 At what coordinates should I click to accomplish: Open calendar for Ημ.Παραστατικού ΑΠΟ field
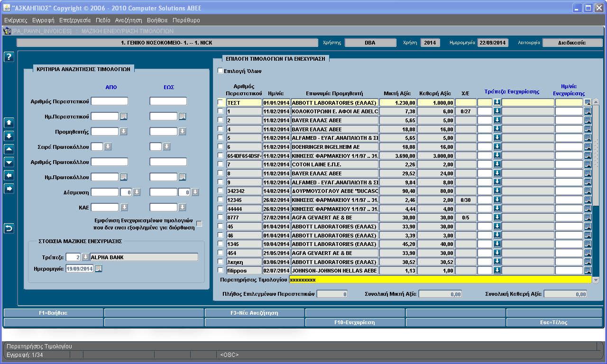point(123,117)
